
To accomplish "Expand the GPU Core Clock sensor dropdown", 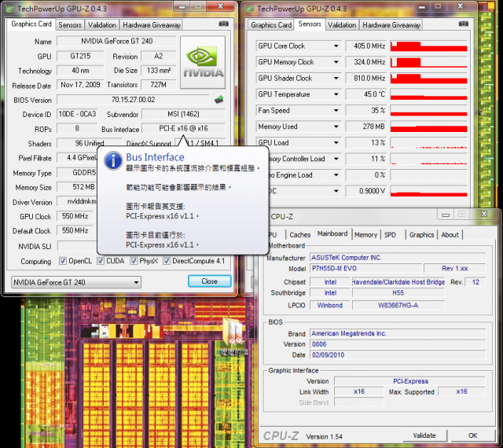I will 336,46.
